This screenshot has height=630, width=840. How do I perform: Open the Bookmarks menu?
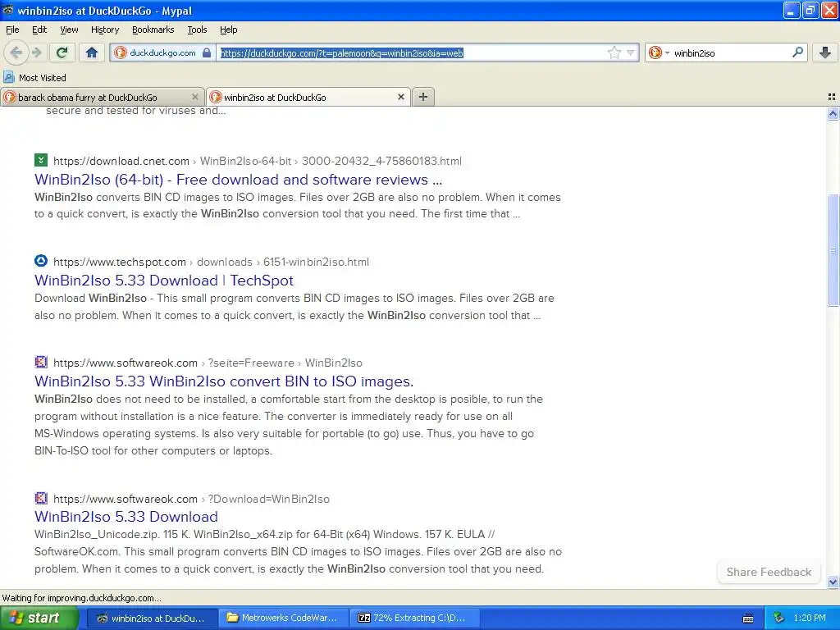[x=153, y=30]
